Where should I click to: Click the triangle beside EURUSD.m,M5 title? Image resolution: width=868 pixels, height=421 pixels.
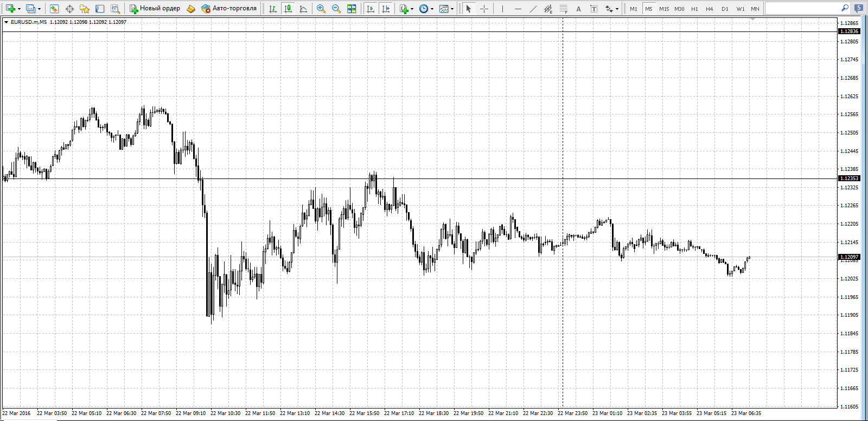pyautogui.click(x=6, y=22)
